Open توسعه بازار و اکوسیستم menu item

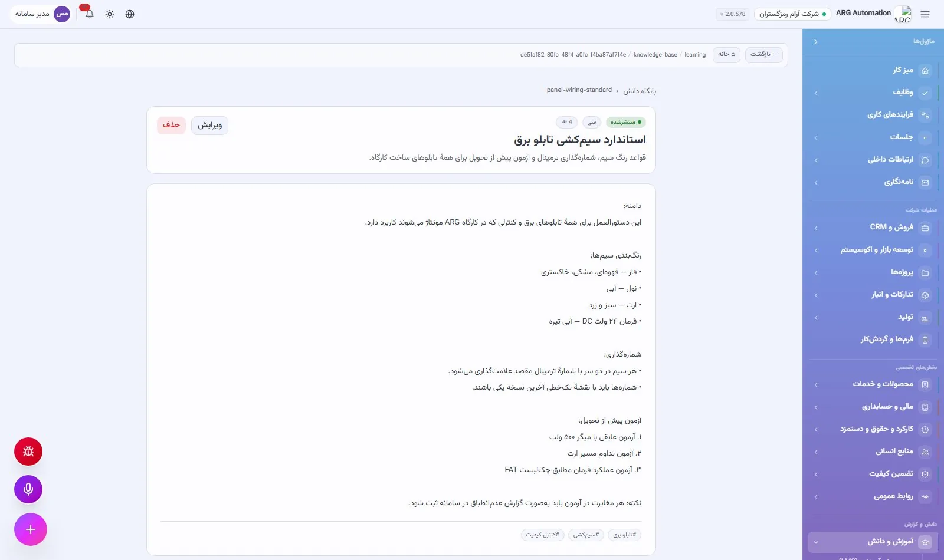[873, 250]
